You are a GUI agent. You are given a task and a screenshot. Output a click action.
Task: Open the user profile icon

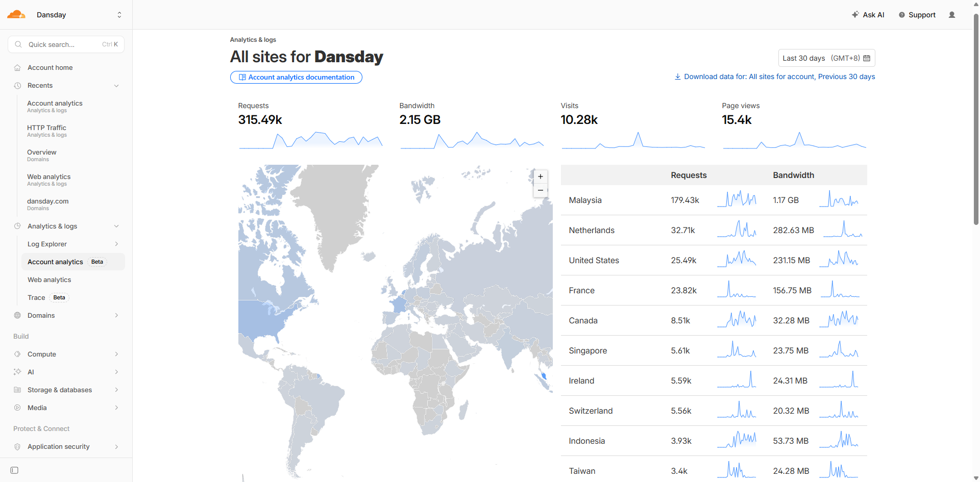[x=952, y=15]
